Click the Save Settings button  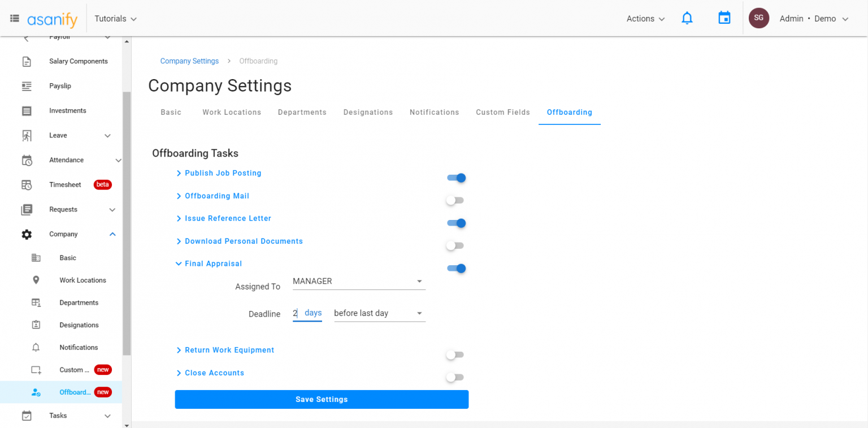[x=322, y=399]
